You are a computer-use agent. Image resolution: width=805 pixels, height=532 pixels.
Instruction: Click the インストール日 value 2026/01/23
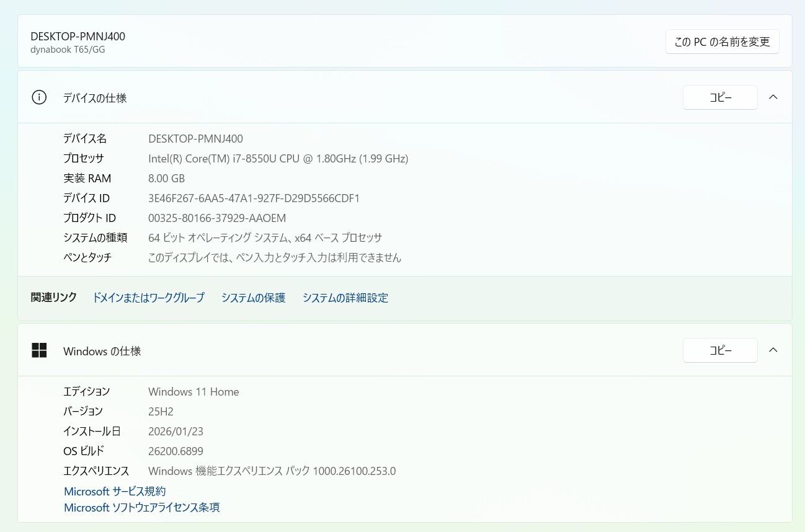click(176, 432)
